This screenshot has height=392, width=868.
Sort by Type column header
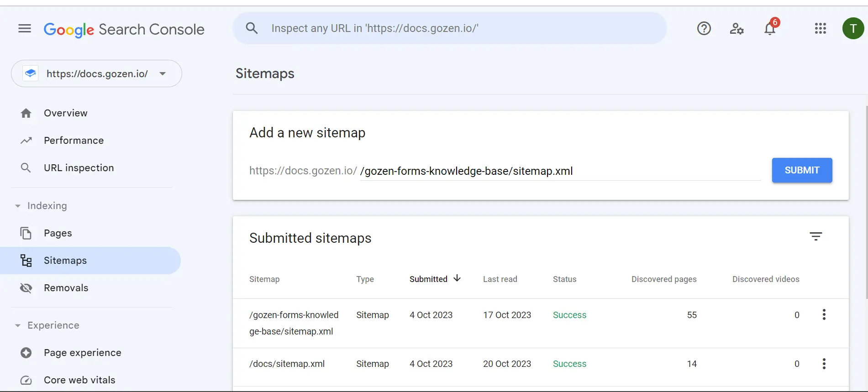click(365, 279)
